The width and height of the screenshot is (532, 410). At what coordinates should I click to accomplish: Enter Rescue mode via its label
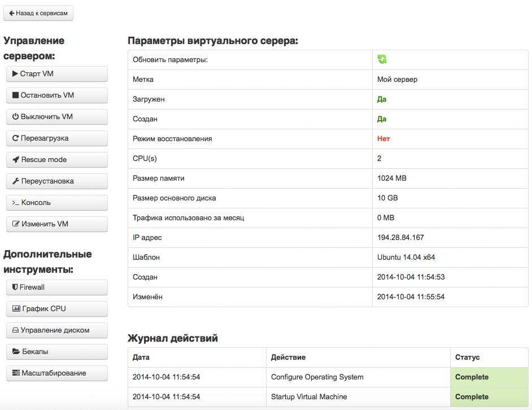point(43,159)
